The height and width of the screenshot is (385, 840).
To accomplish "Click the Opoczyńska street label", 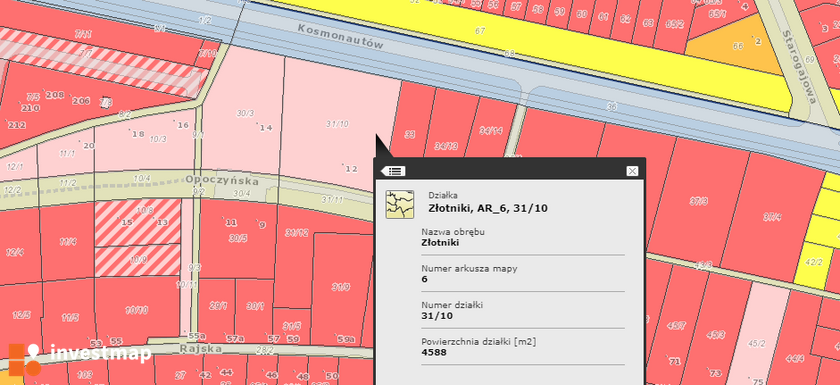I will pos(222,179).
